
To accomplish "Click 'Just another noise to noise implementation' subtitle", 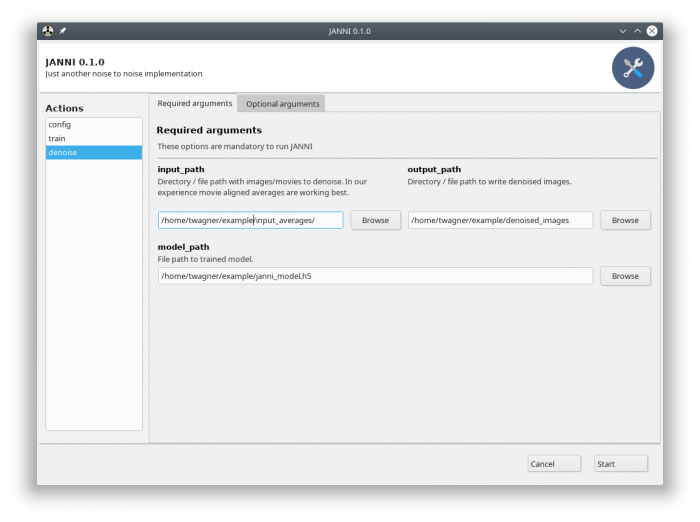I will tap(124, 74).
